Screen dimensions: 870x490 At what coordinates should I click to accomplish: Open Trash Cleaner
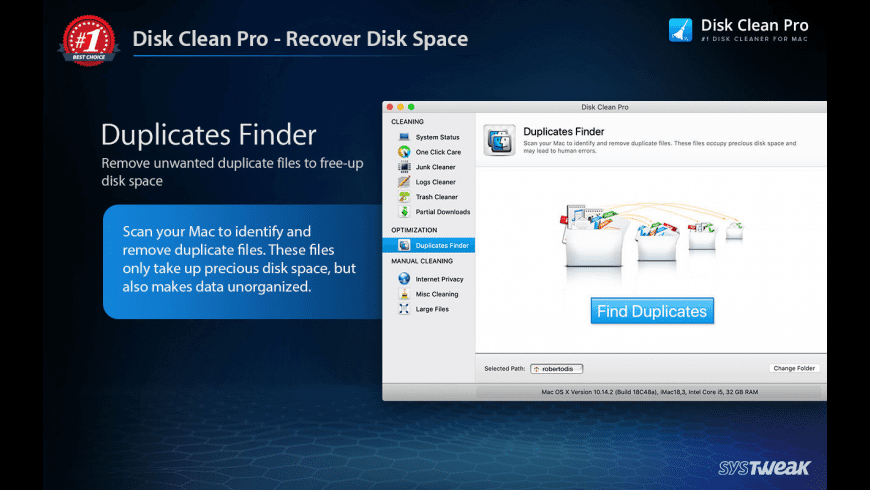click(x=437, y=197)
